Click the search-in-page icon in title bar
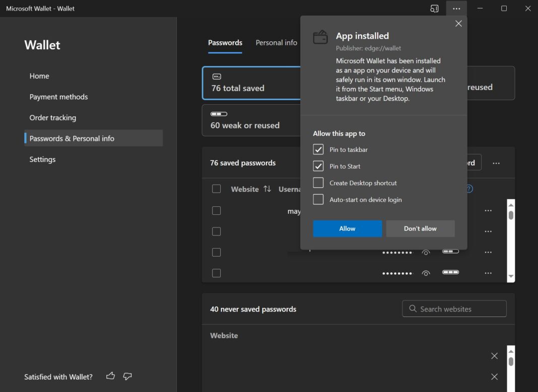Image resolution: width=538 pixels, height=392 pixels. pos(434,9)
